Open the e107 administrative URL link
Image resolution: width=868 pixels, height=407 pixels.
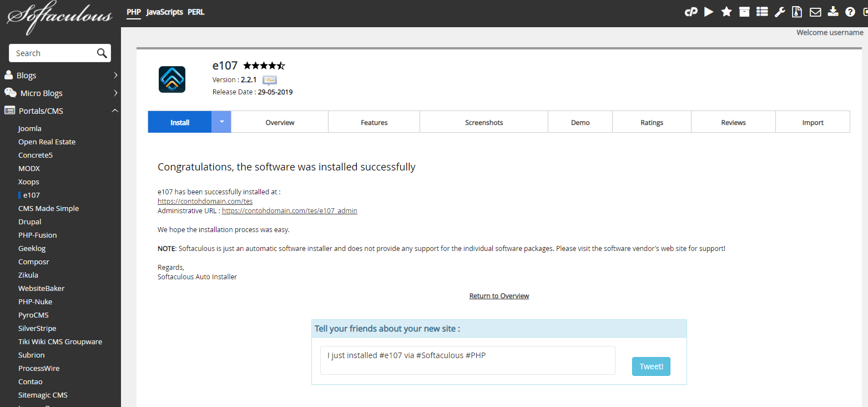click(x=289, y=211)
